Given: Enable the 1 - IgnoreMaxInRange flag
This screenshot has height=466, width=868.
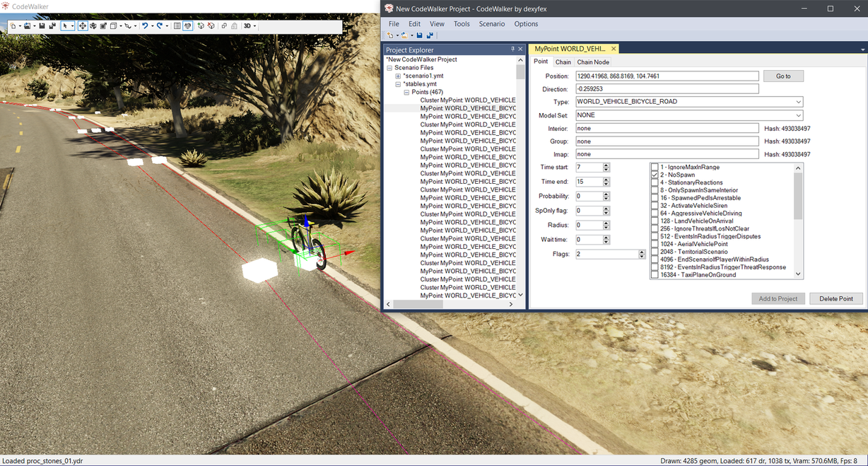Looking at the screenshot, I should click(655, 167).
